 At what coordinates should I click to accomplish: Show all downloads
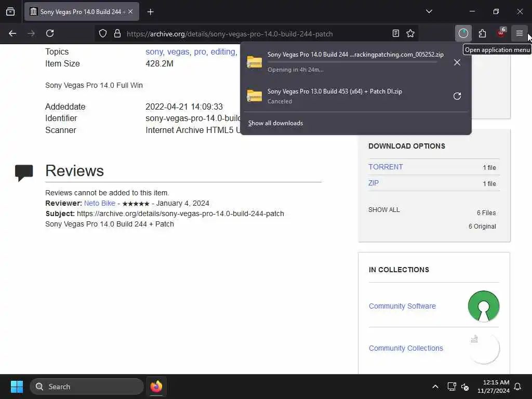click(x=275, y=123)
